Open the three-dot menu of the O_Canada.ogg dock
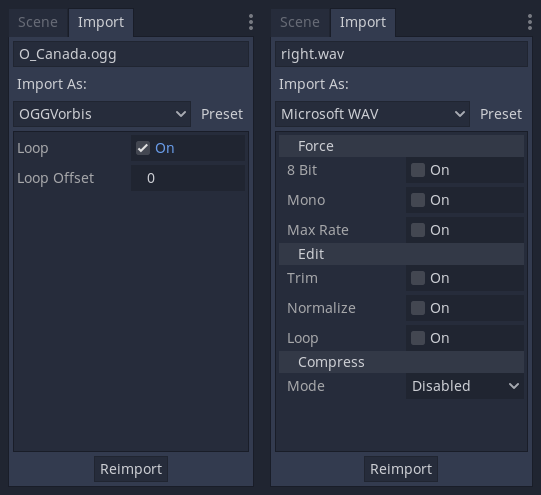The width and height of the screenshot is (541, 495). point(251,22)
